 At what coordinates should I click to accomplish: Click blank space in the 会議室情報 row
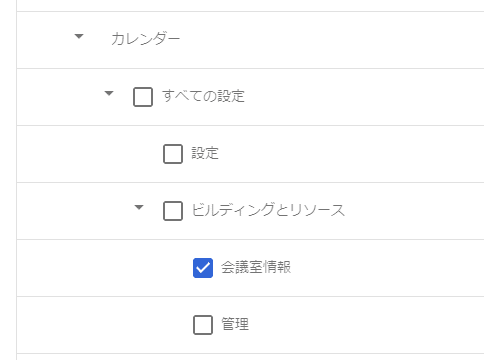[383, 268]
